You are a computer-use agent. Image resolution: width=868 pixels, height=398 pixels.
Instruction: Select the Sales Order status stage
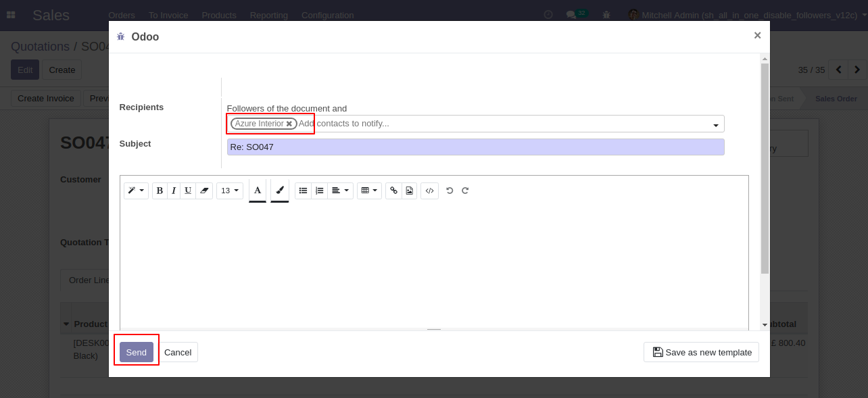(836, 99)
